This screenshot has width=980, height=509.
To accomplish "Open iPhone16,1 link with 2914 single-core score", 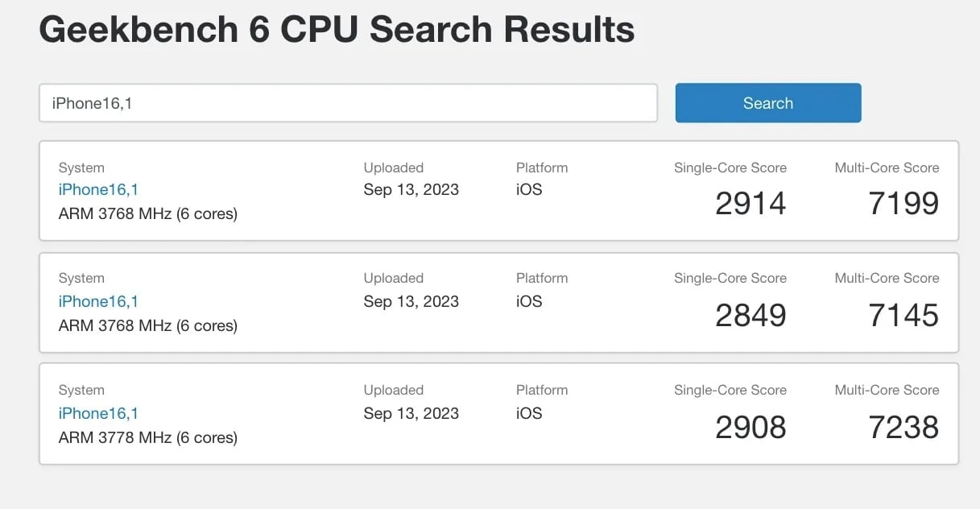I will click(x=98, y=190).
